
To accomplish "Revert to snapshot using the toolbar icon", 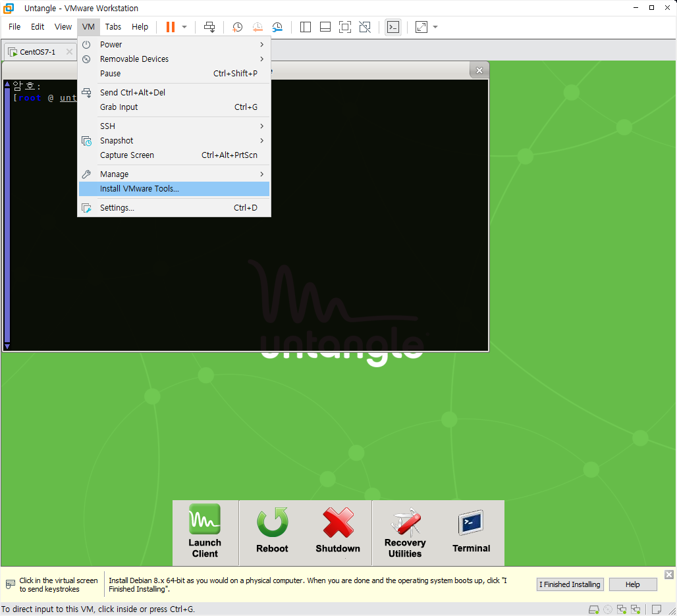I will pos(257,27).
